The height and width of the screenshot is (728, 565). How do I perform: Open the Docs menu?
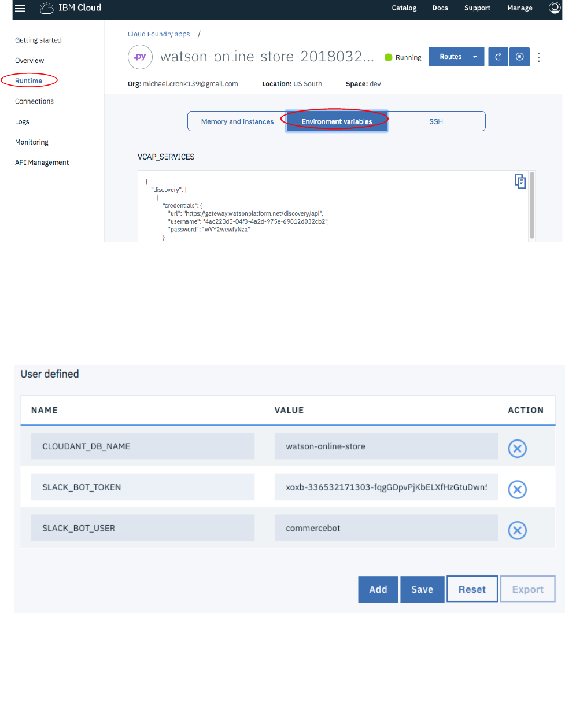click(x=440, y=8)
